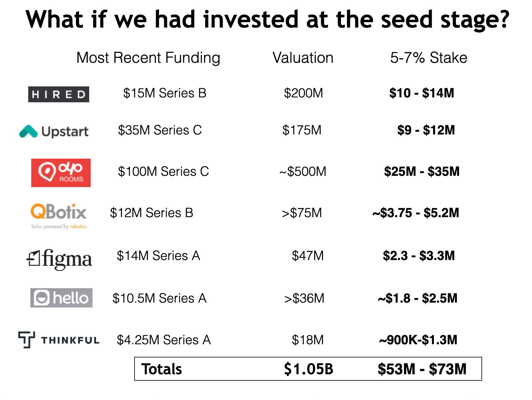Click the gray hello logo

61,298
